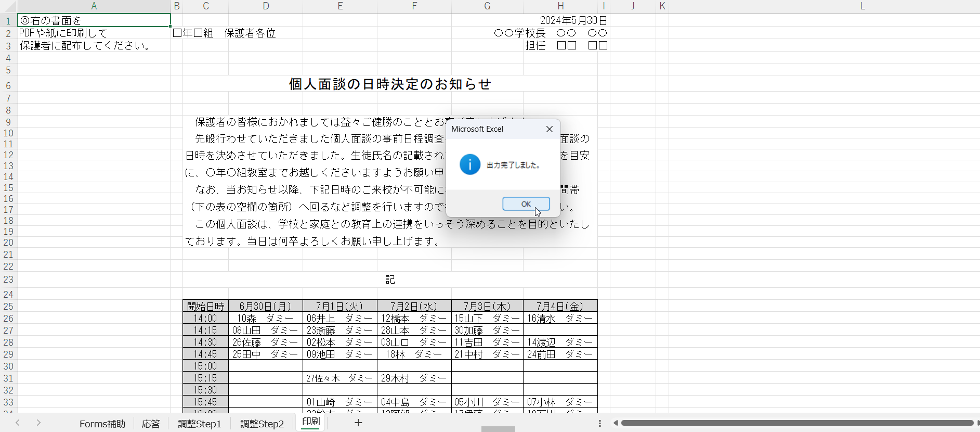Switch to the Forms補助 sheet tab
Screen dimensions: 980x432
point(102,424)
